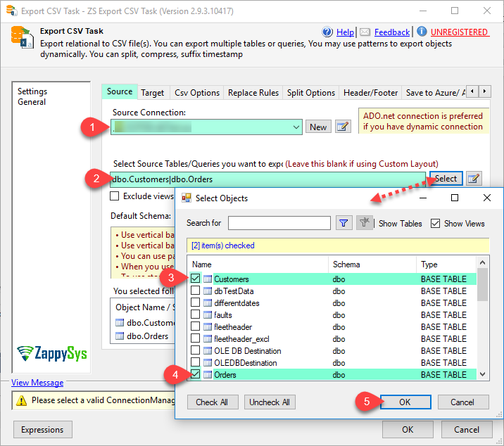Click the fleetheader_excl table icon

pyautogui.click(x=208, y=339)
